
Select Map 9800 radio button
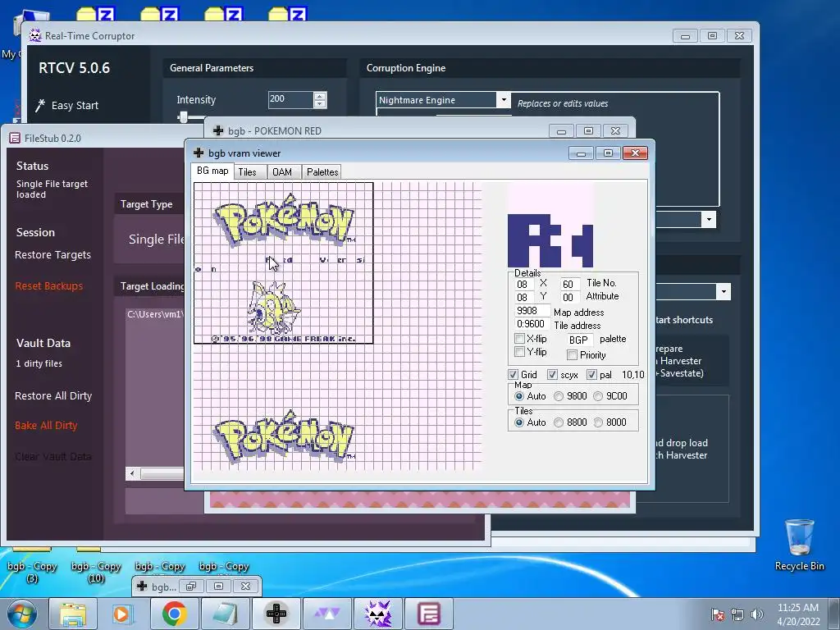point(559,396)
